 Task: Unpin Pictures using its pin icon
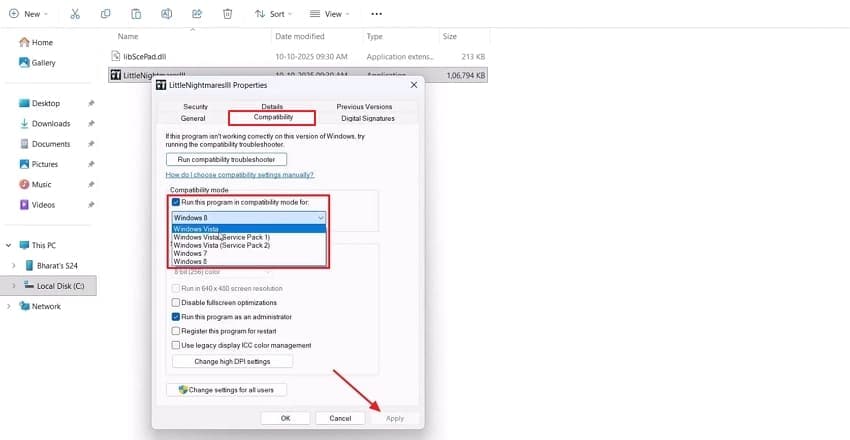point(91,164)
